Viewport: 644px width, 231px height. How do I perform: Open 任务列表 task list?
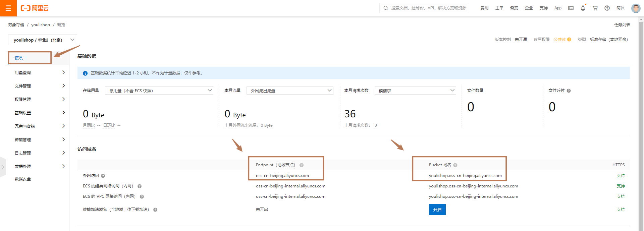[x=622, y=25]
